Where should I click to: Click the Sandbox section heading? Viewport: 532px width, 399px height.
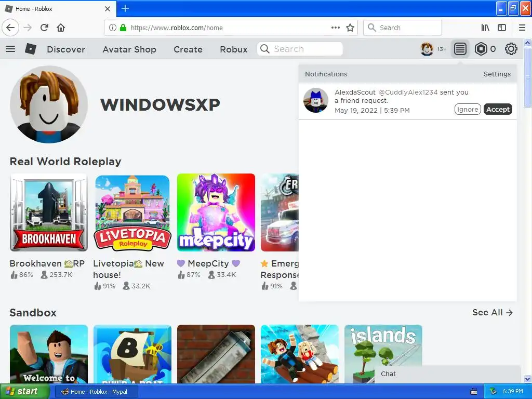point(33,312)
